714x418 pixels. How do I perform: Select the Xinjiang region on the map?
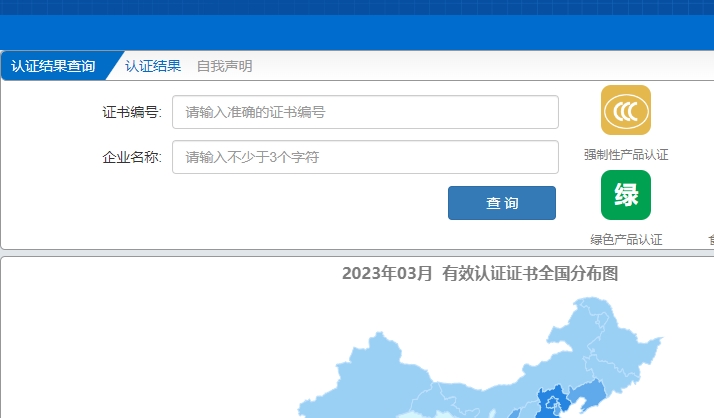click(370, 375)
